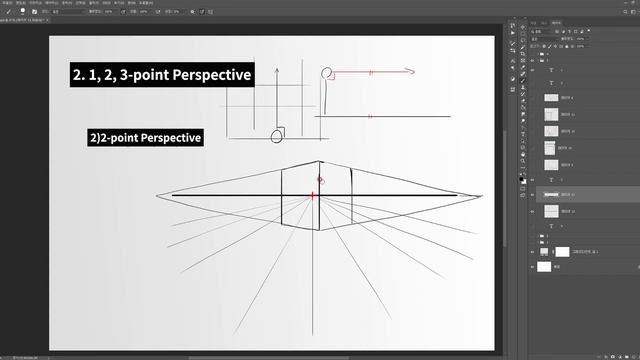Select the active Brush tool in toolbar
Screen dimensions: 640x360
click(523, 80)
